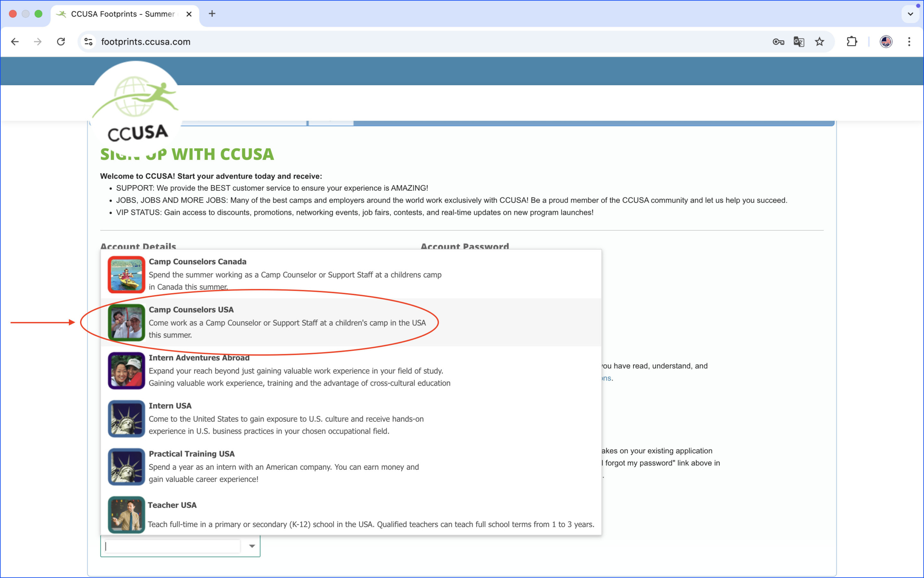Collapse the program dropdown arrow
Screen dimensions: 924x578
tap(252, 546)
